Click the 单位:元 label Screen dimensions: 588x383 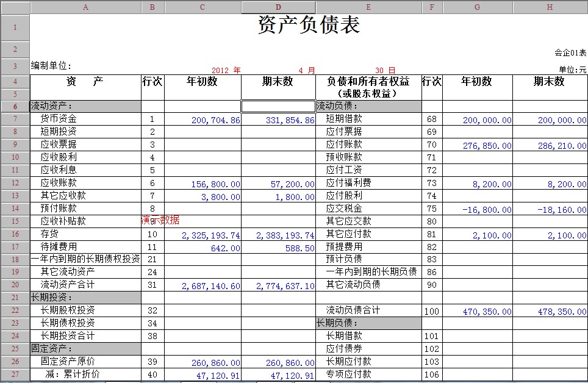coord(573,70)
